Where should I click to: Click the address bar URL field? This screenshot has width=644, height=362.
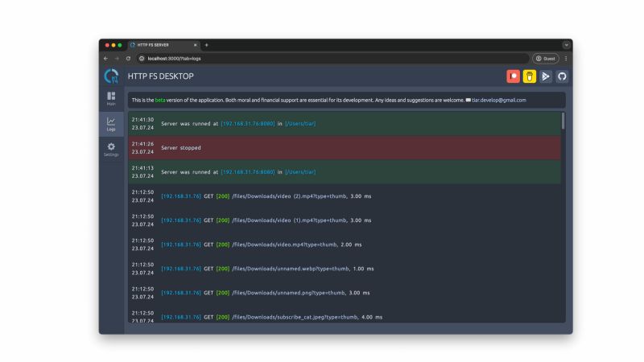332,59
